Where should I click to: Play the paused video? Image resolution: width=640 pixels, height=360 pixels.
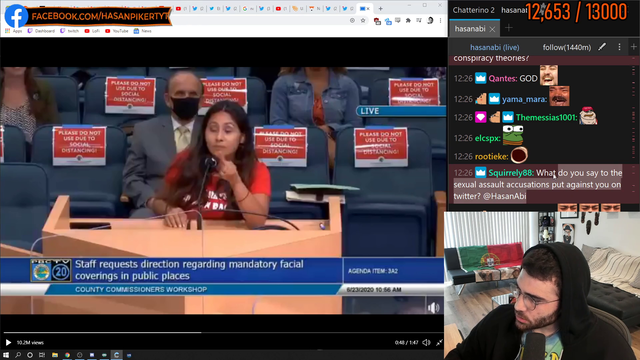tap(8, 342)
